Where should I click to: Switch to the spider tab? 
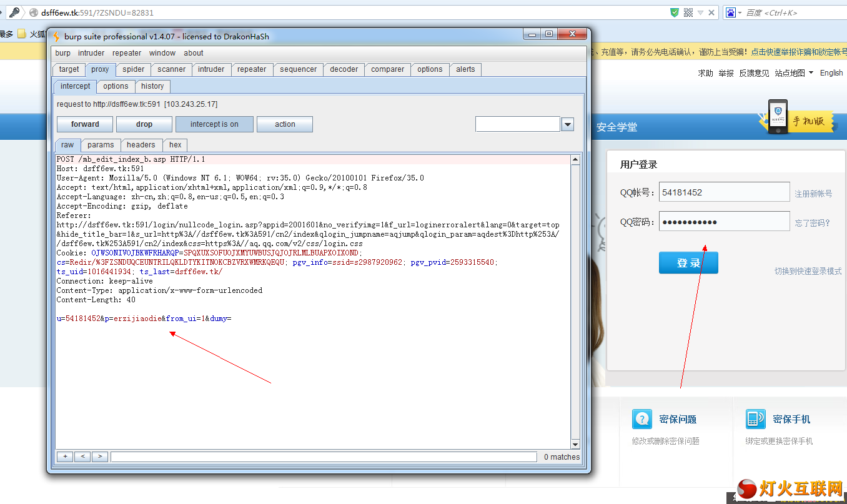133,69
